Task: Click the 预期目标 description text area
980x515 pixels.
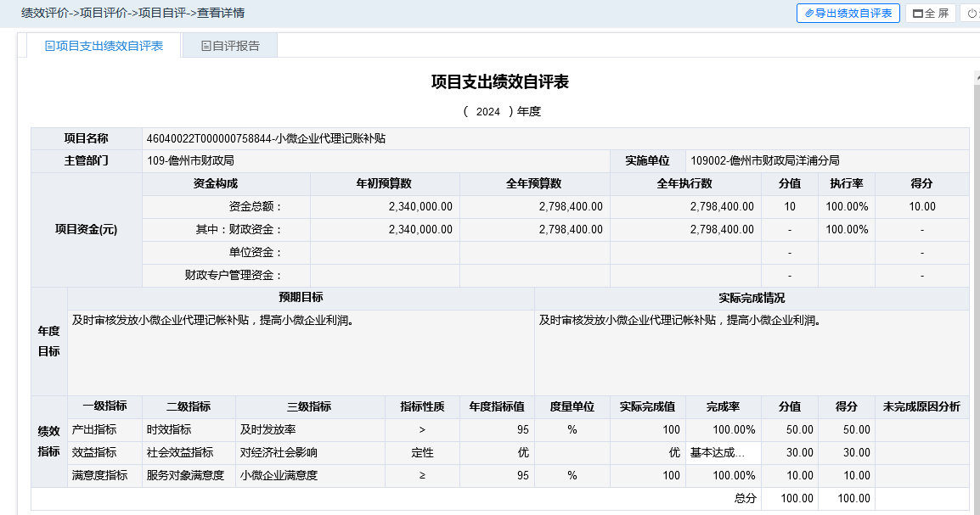Action: pyautogui.click(x=300, y=351)
